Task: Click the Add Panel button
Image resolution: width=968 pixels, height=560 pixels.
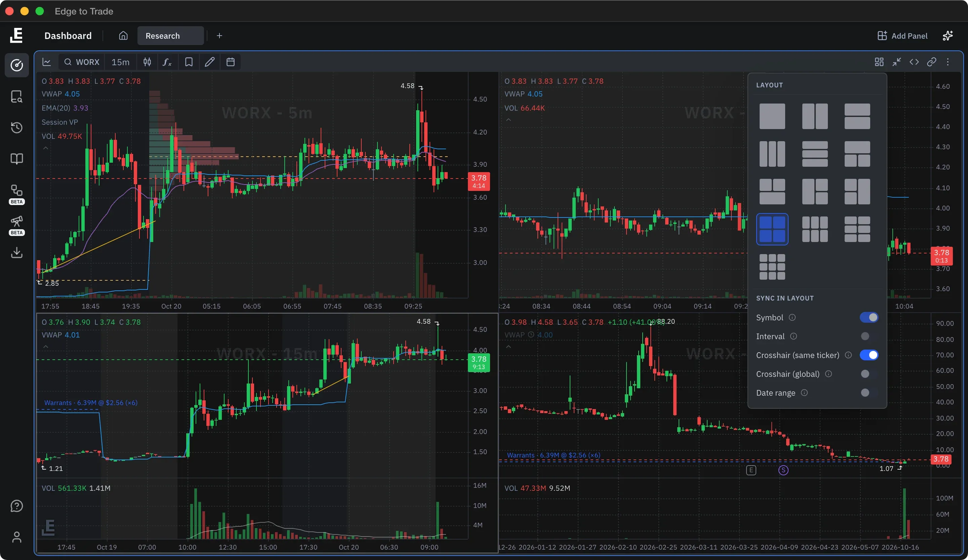Action: pyautogui.click(x=902, y=36)
